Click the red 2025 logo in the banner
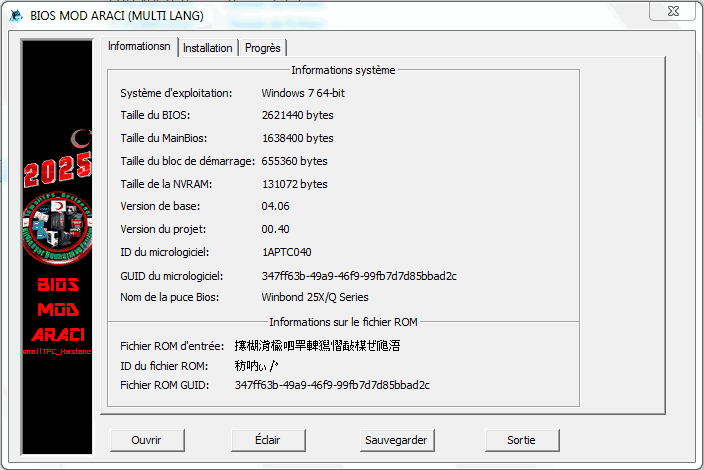This screenshot has width=704, height=470. 57,172
